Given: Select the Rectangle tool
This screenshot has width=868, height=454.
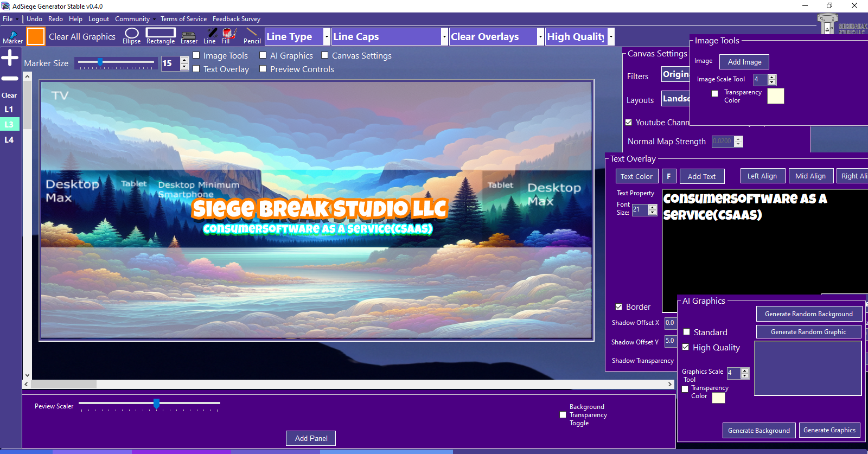Looking at the screenshot, I should 161,36.
